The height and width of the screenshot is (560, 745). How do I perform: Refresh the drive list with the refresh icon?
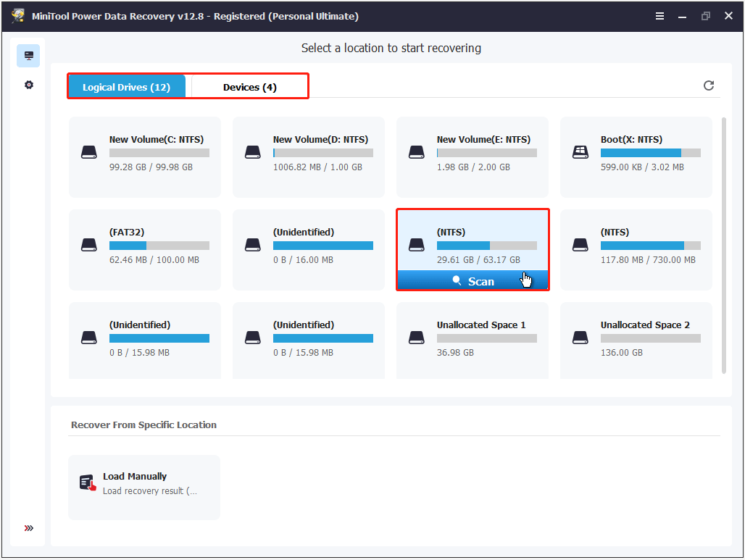tap(709, 85)
